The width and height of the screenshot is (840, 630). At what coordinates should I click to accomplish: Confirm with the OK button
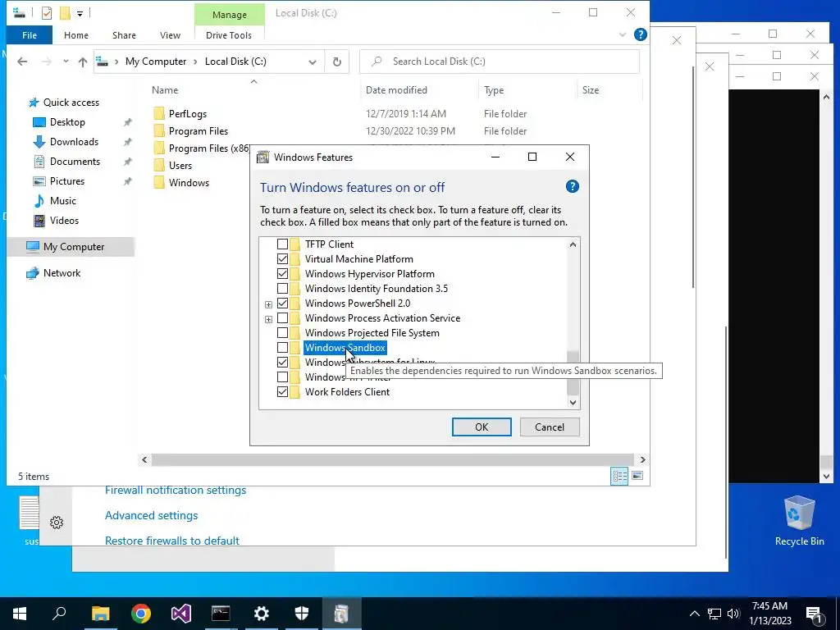pyautogui.click(x=482, y=427)
